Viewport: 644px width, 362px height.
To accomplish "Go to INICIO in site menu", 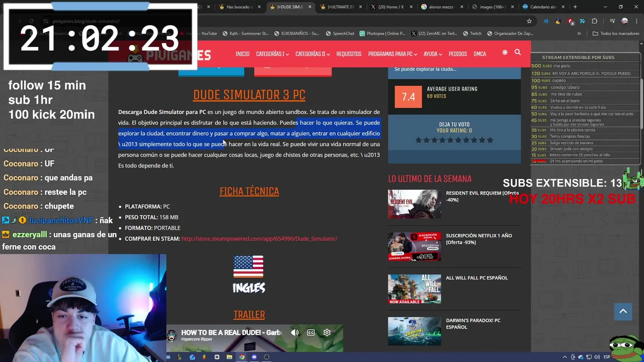I will tap(243, 54).
